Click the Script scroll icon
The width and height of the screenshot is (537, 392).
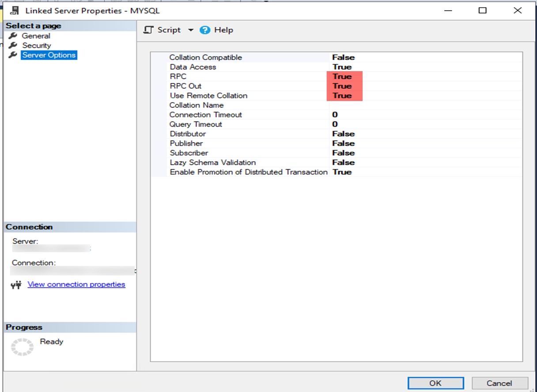coord(149,30)
